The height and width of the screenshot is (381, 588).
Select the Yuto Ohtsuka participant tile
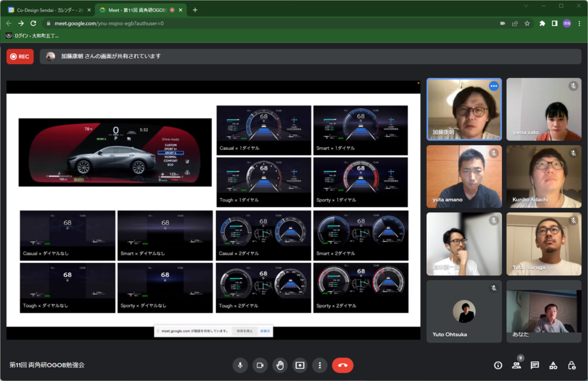[464, 312]
